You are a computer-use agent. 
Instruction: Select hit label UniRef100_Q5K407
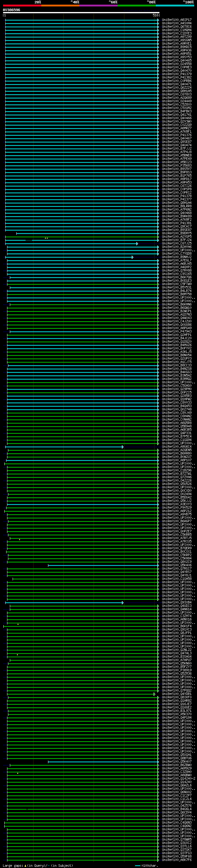click(x=176, y=761)
